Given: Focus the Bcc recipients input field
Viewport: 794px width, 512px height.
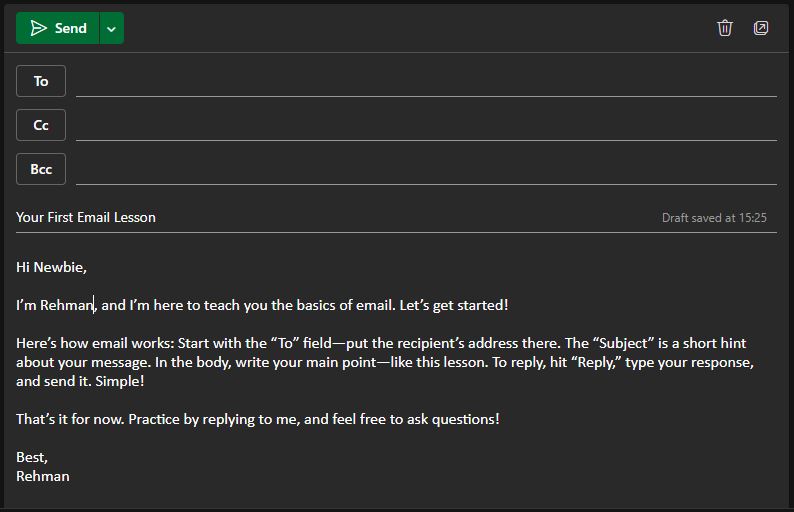Looking at the screenshot, I should [426, 170].
